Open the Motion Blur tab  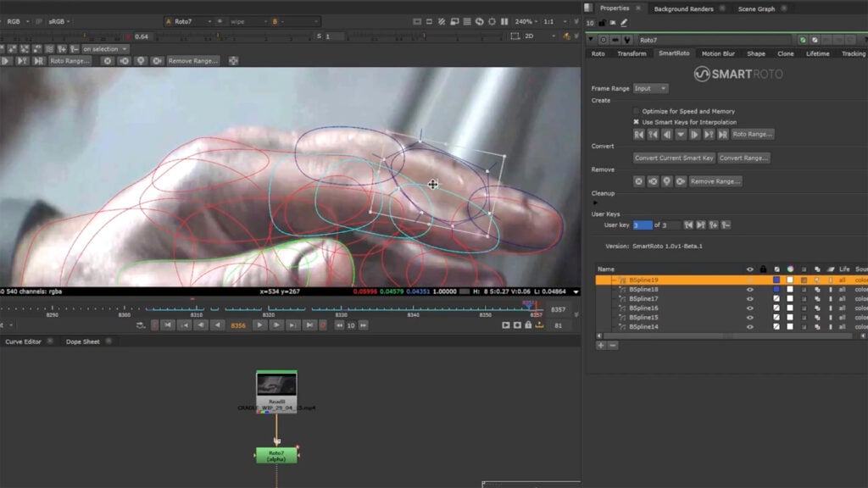(718, 53)
